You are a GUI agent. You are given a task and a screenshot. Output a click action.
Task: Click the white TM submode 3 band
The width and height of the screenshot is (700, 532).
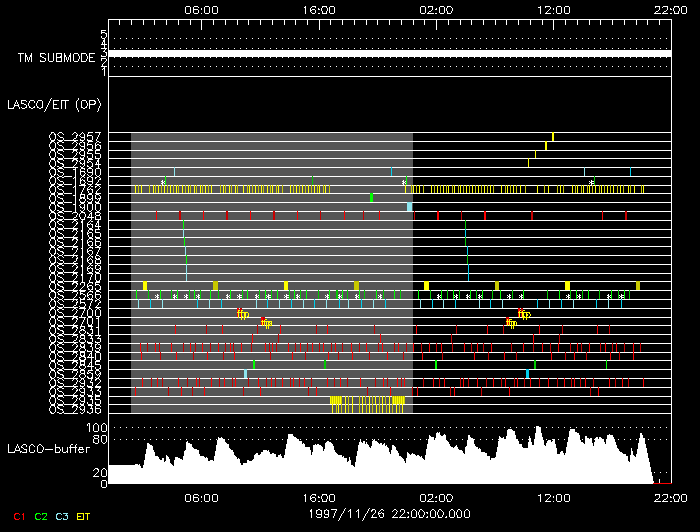[x=390, y=54]
